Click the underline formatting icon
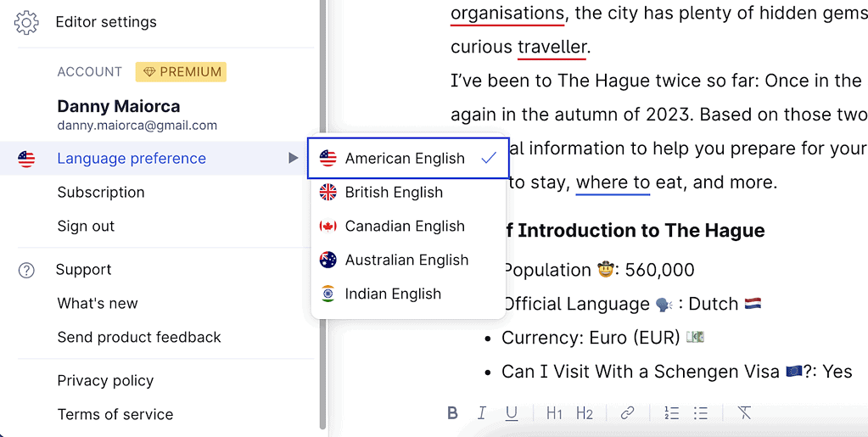Image resolution: width=868 pixels, height=437 pixels. tap(512, 413)
